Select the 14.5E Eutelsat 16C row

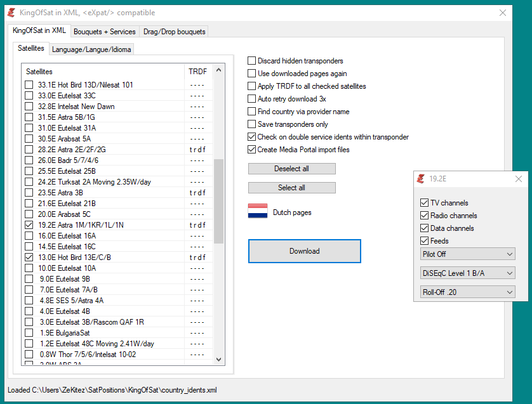[x=117, y=247]
